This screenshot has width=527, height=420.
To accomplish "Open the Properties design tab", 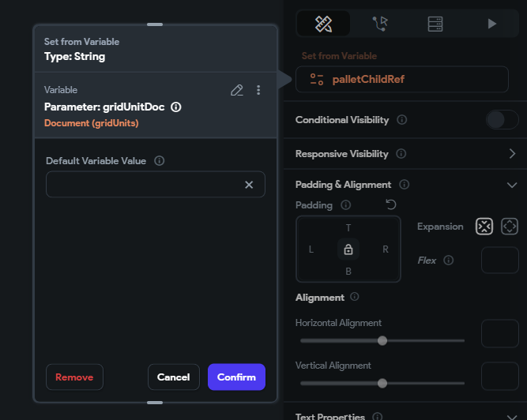I will pos(323,24).
